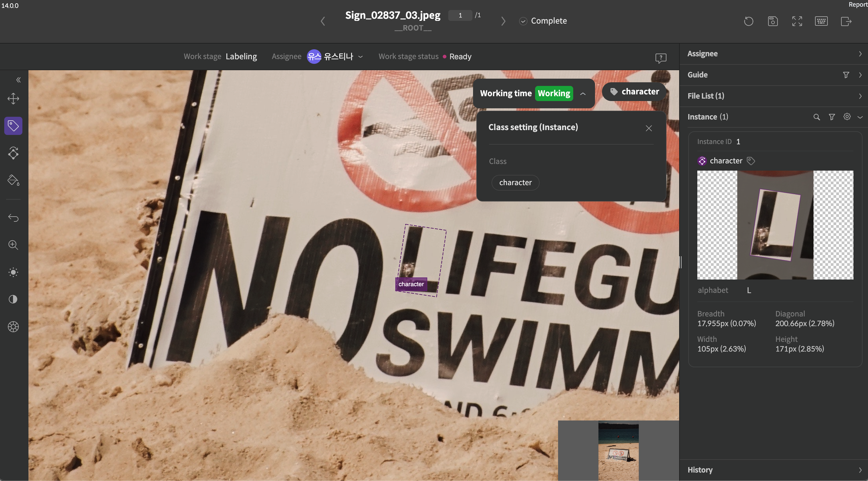The width and height of the screenshot is (868, 481).
Task: Select the paint bucket fill tool
Action: [13, 180]
